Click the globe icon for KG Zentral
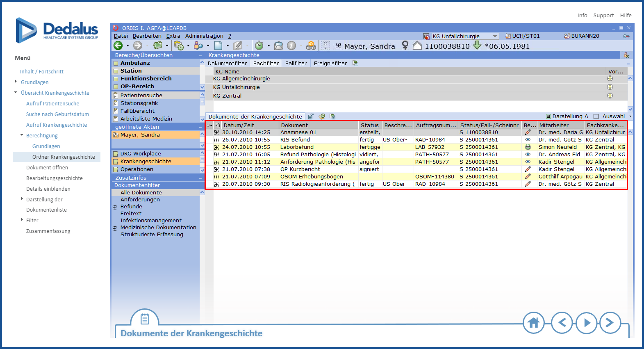 point(610,96)
